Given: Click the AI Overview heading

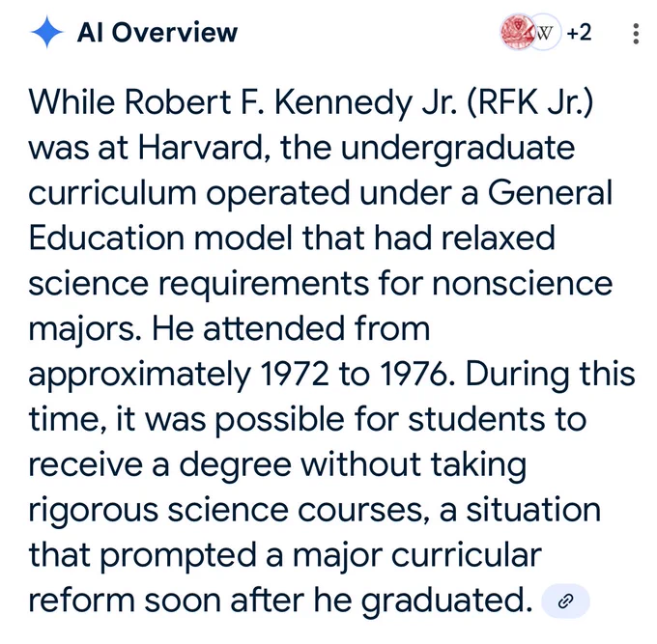Looking at the screenshot, I should tap(157, 32).
